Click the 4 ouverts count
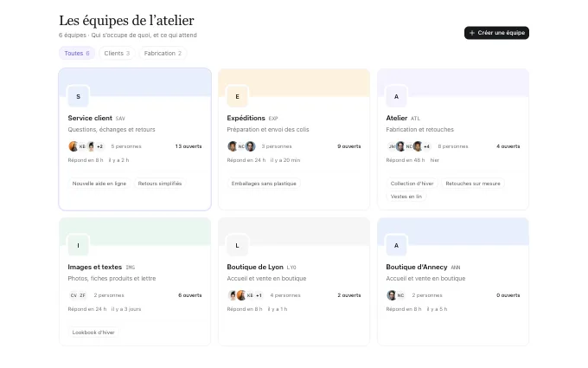Screen dimensions: 588x368 508,146
